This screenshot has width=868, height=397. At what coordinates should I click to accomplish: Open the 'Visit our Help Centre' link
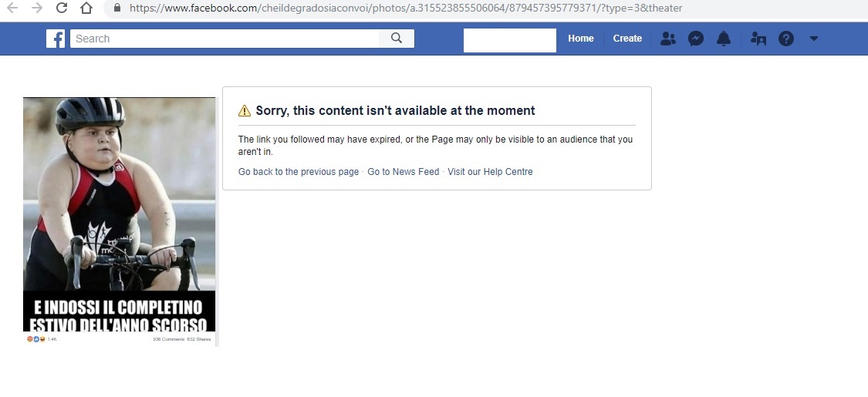click(490, 171)
